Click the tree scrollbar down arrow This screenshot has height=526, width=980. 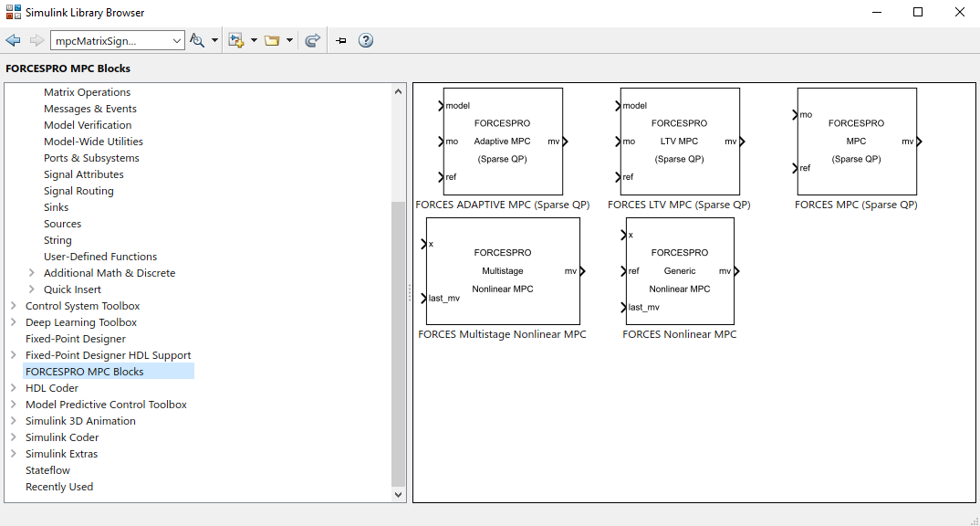tap(399, 494)
